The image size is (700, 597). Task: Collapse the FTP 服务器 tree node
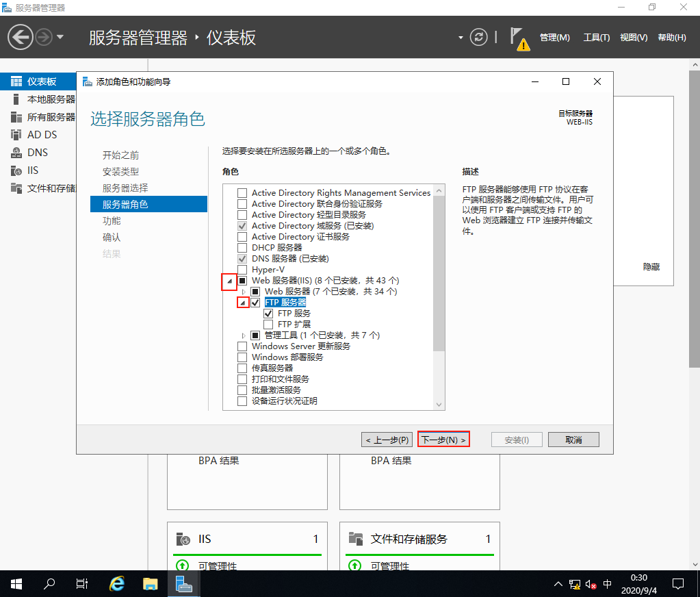pyautogui.click(x=243, y=303)
